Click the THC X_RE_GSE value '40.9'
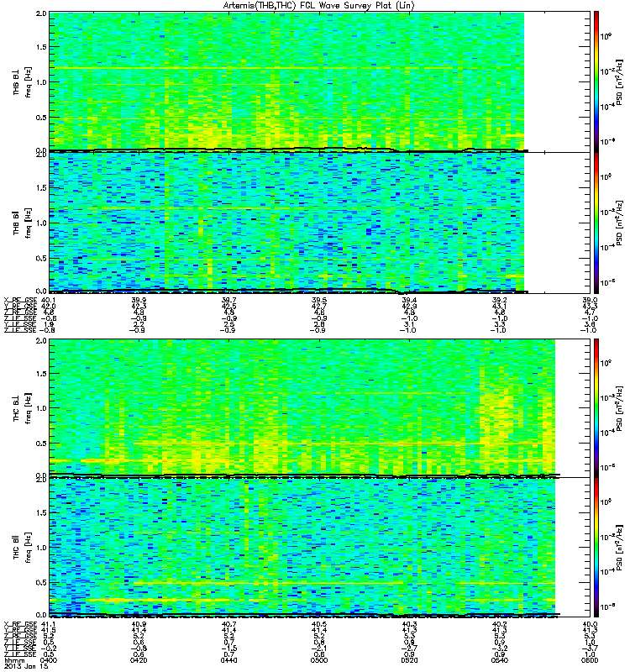The image size is (630, 672). pyautogui.click(x=139, y=624)
